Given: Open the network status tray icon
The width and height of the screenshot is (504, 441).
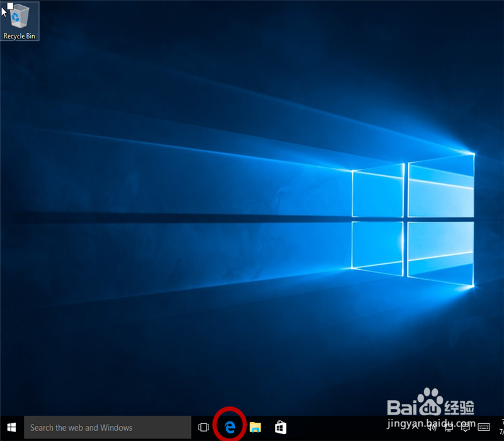Looking at the screenshot, I should click(x=449, y=427).
